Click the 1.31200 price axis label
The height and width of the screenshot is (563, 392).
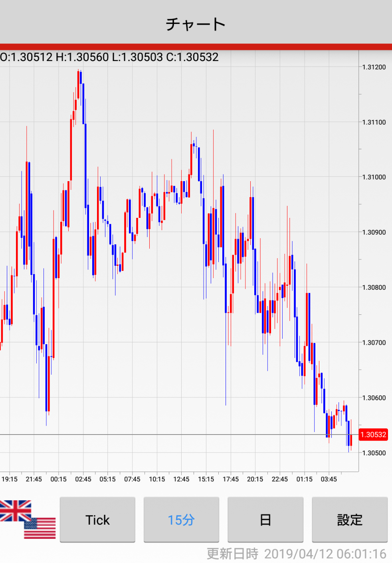374,67
